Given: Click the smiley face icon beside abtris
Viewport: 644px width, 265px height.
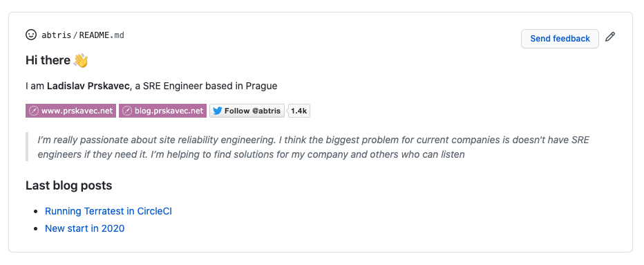Looking at the screenshot, I should (31, 35).
